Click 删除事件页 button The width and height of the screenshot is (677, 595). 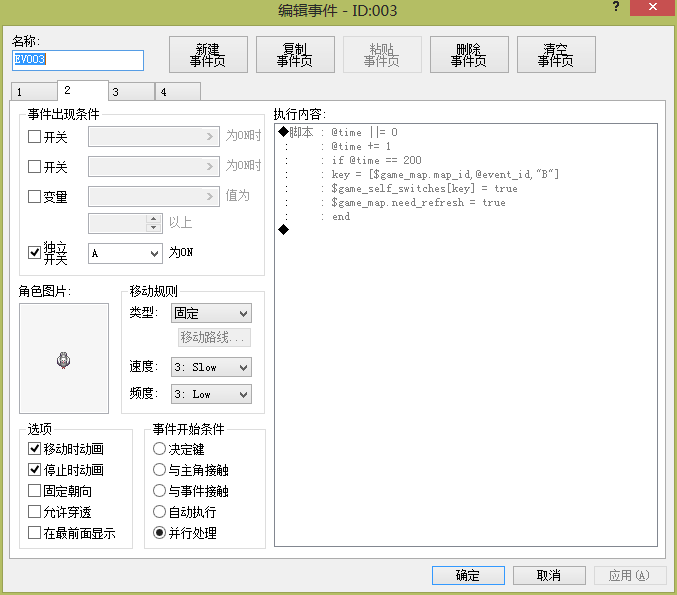tap(469, 54)
